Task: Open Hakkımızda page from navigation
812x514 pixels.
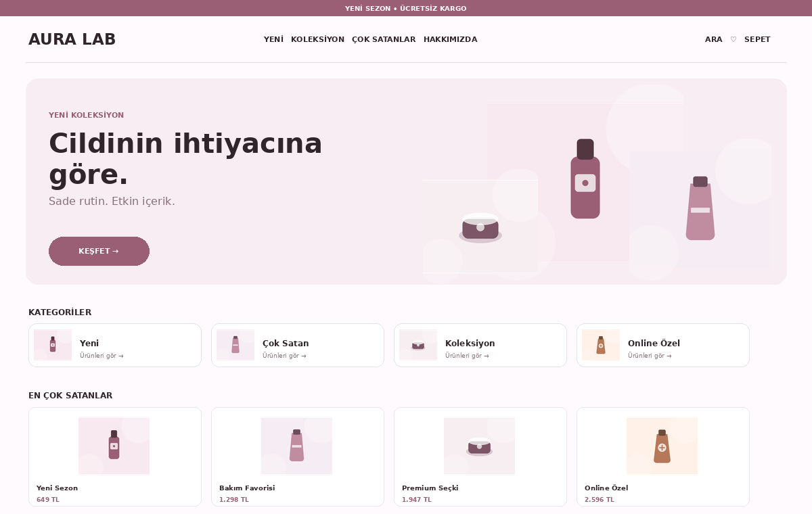Action: tap(451, 39)
